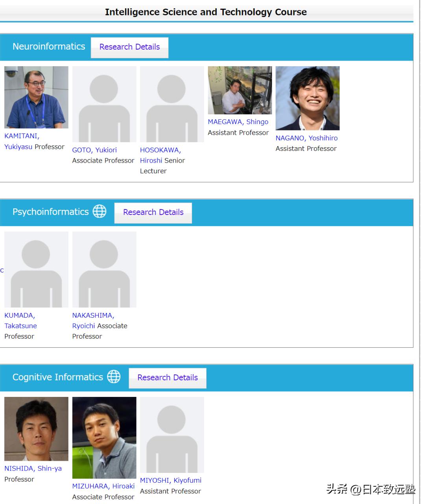Open Research Details for Neuroinformatics
This screenshot has height=504, width=425.
click(129, 47)
